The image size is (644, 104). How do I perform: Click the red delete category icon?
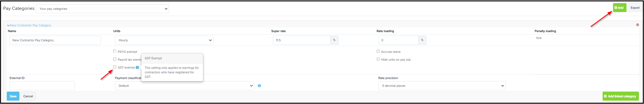(x=638, y=25)
